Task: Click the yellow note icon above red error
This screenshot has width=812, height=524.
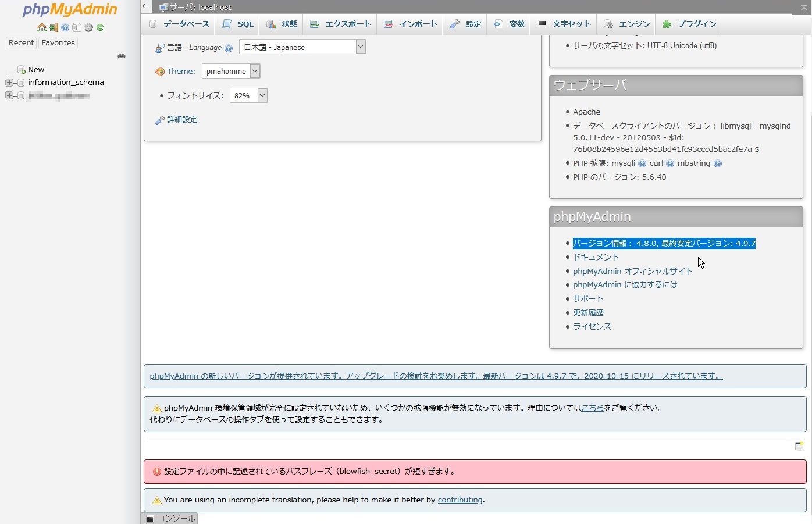Action: 799,446
